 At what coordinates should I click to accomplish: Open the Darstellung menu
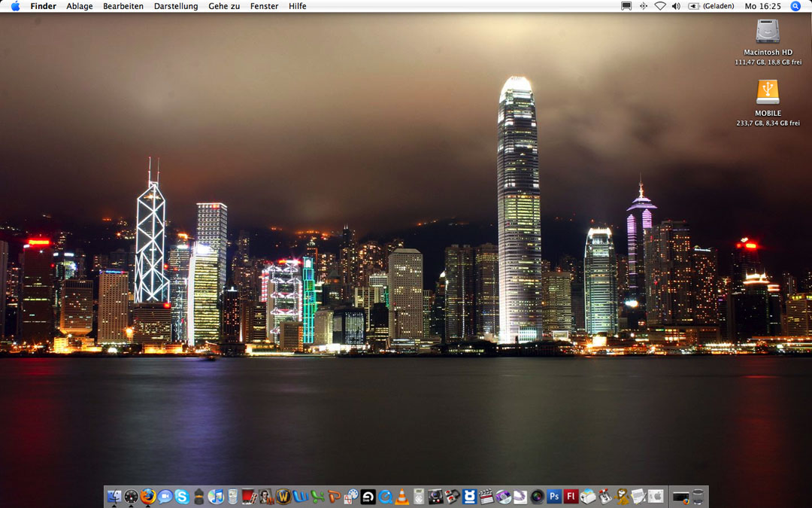(176, 6)
